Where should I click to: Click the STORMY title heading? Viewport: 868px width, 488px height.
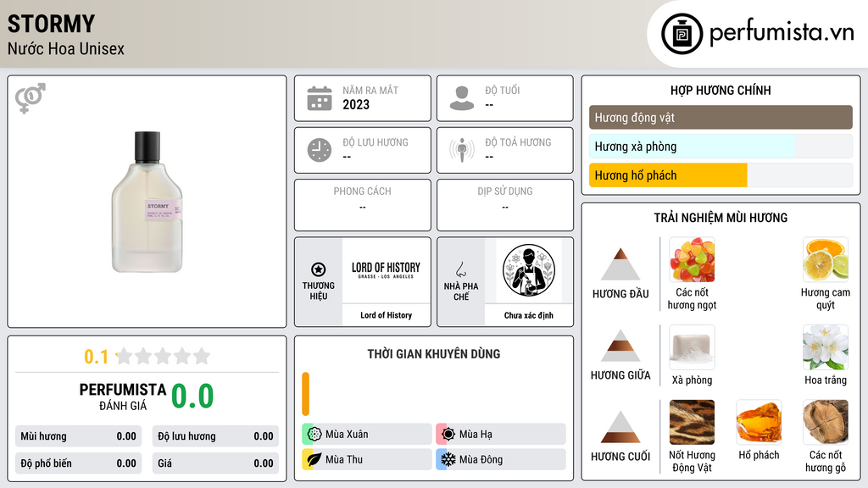[51, 24]
